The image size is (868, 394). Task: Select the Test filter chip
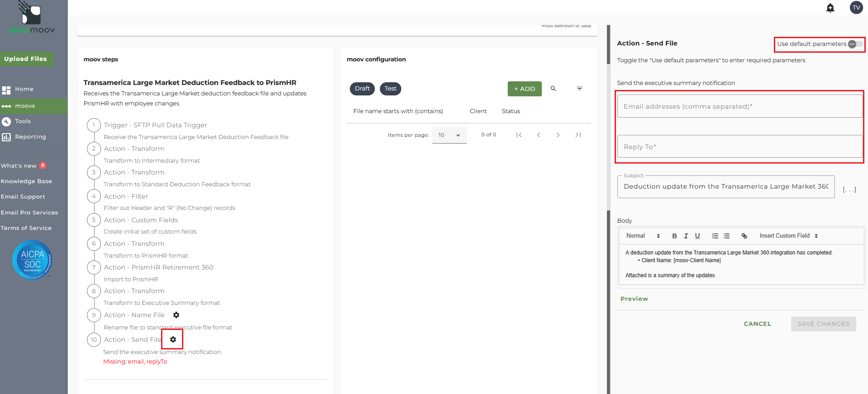(390, 89)
